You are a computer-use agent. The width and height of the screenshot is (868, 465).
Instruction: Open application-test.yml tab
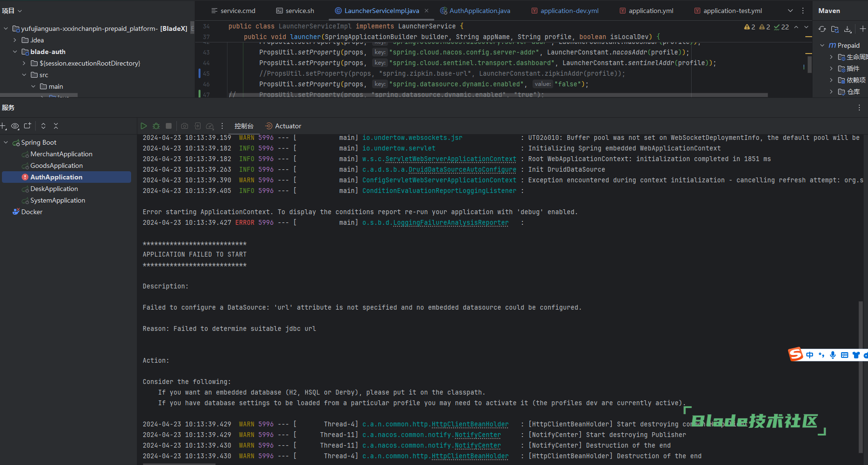click(728, 11)
